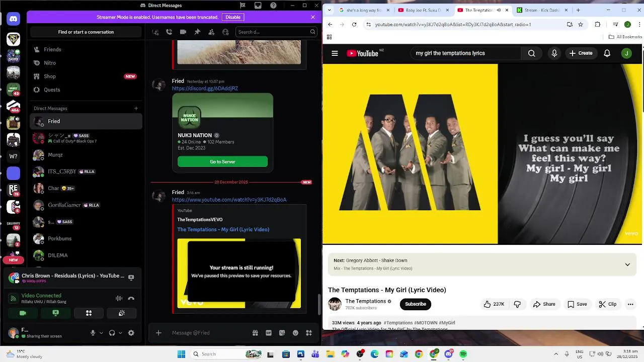Open Discord help icon

pos(273,6)
